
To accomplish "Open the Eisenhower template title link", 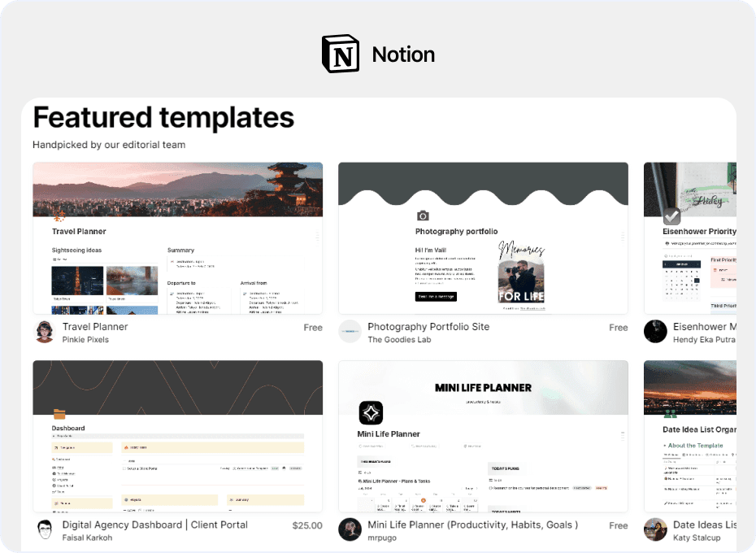I will pos(705,327).
